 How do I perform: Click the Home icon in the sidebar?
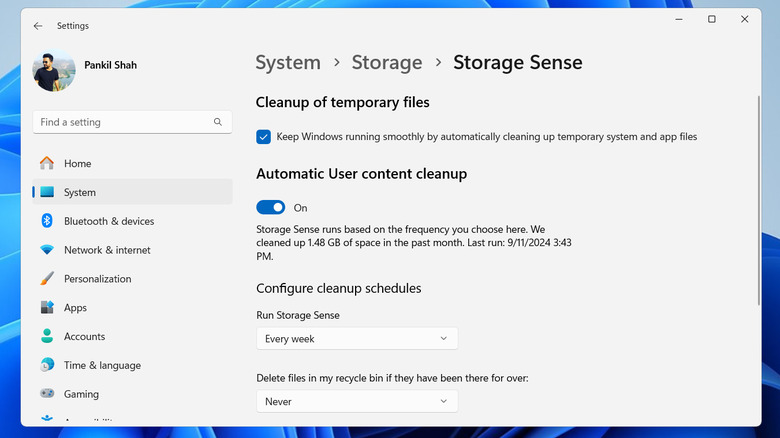47,163
